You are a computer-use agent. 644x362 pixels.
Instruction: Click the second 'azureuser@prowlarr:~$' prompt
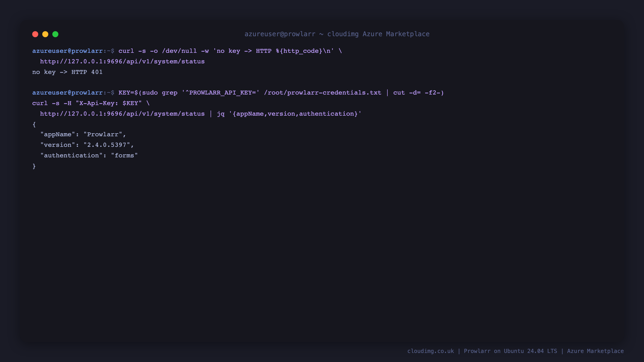[x=73, y=93]
